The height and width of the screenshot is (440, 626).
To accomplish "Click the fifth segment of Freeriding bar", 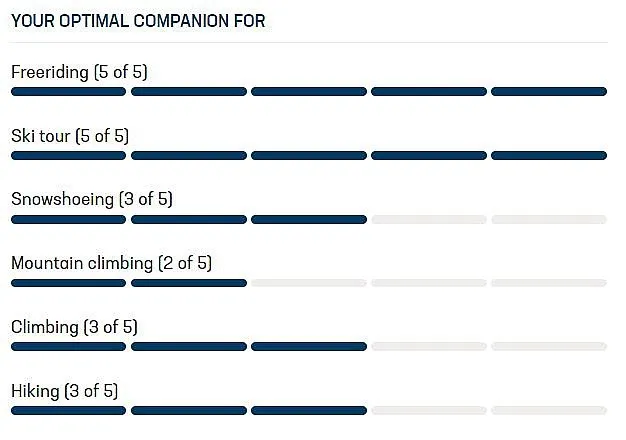I will tap(549, 92).
